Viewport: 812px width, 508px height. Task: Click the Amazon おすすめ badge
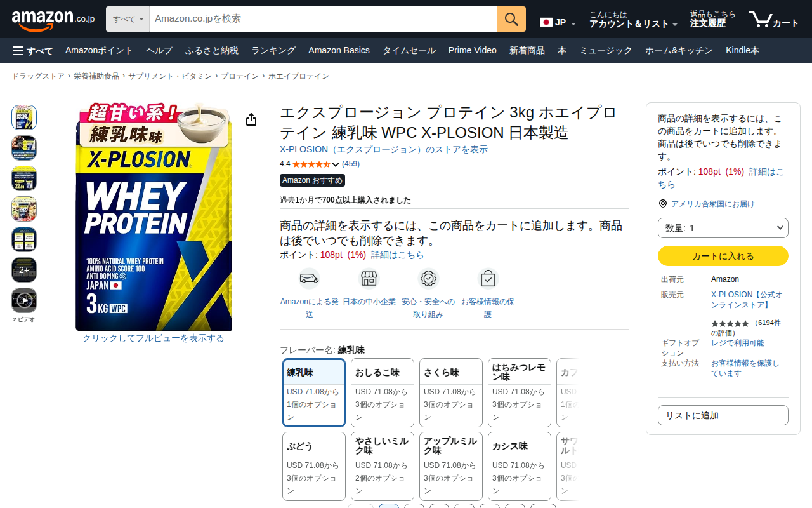click(312, 180)
